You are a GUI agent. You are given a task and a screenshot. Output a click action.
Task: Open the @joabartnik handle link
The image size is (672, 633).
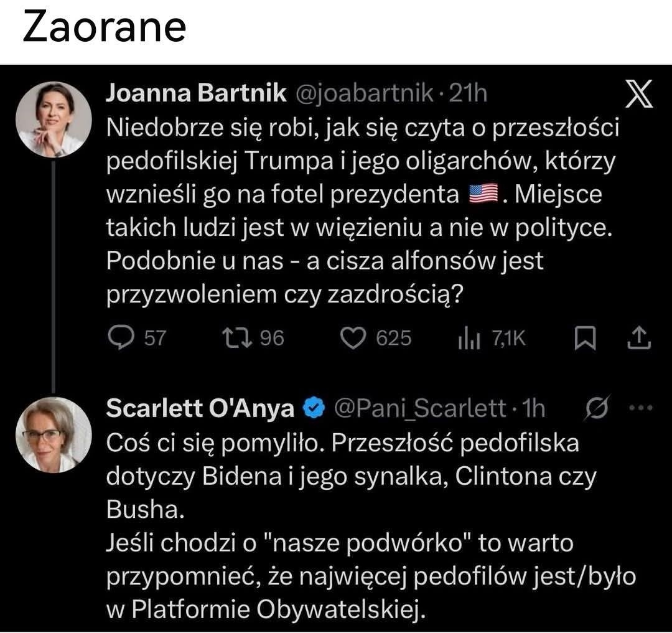click(363, 93)
